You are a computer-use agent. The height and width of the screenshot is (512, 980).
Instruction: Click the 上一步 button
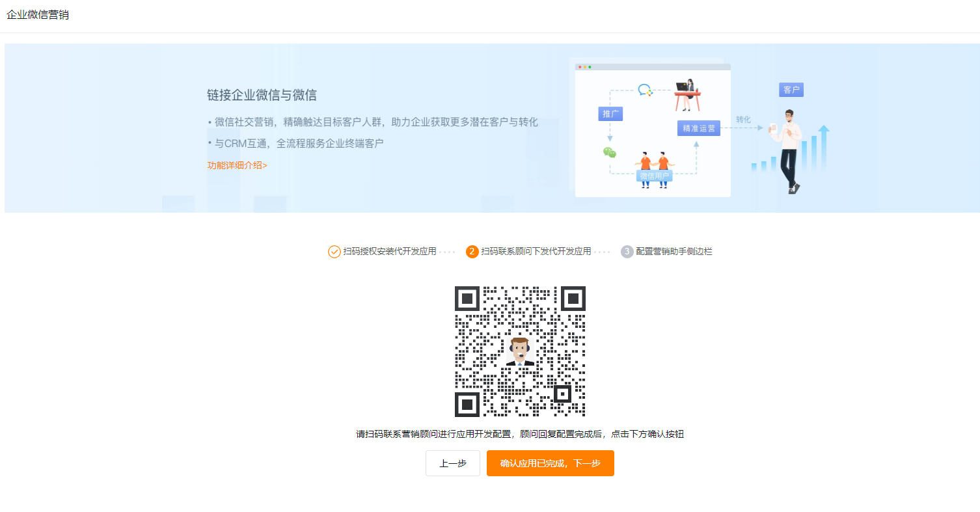point(453,463)
